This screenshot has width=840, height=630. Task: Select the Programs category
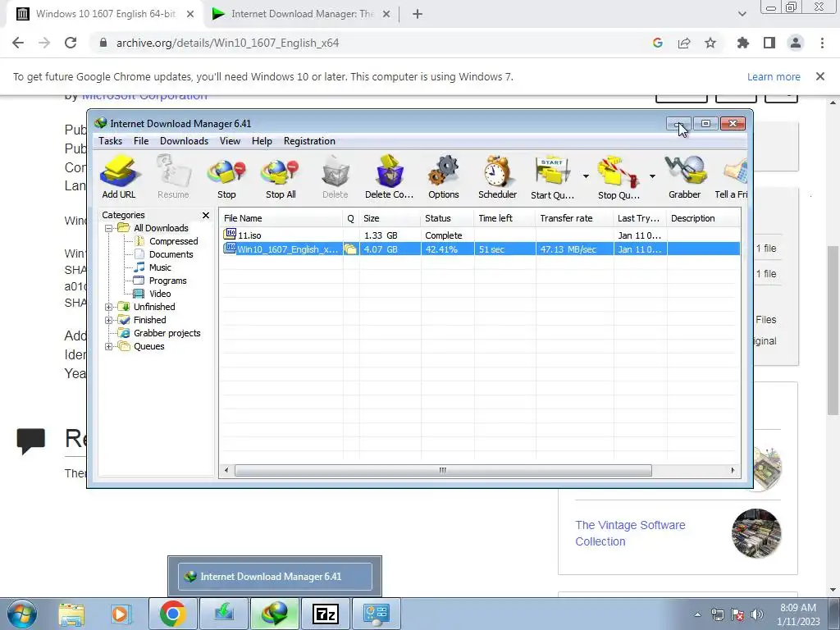167,281
